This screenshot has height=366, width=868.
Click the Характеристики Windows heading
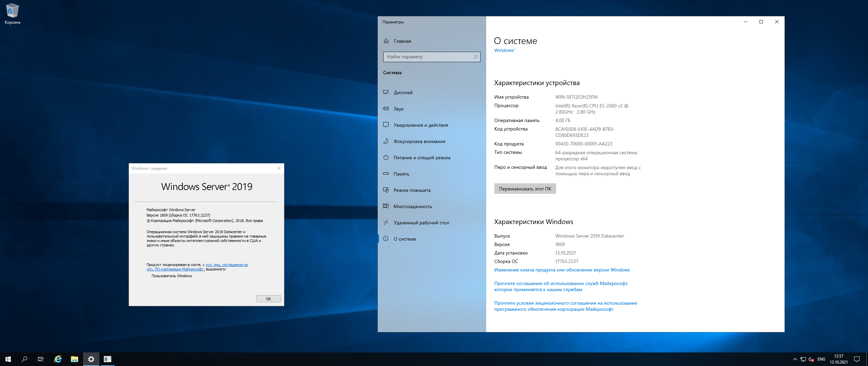534,222
